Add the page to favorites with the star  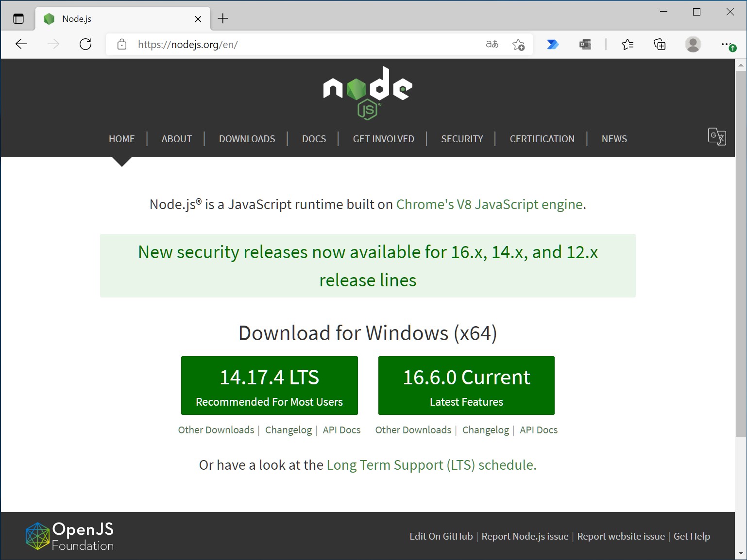(x=519, y=44)
